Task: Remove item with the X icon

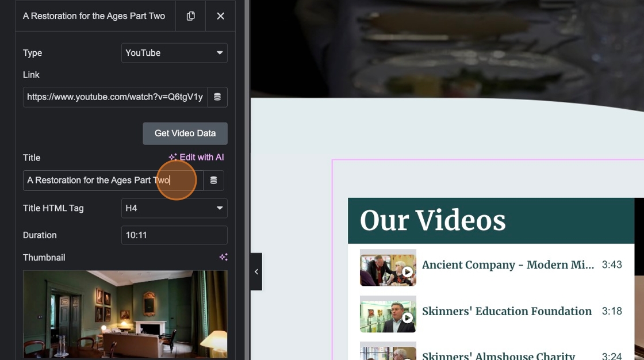Action: pyautogui.click(x=221, y=16)
